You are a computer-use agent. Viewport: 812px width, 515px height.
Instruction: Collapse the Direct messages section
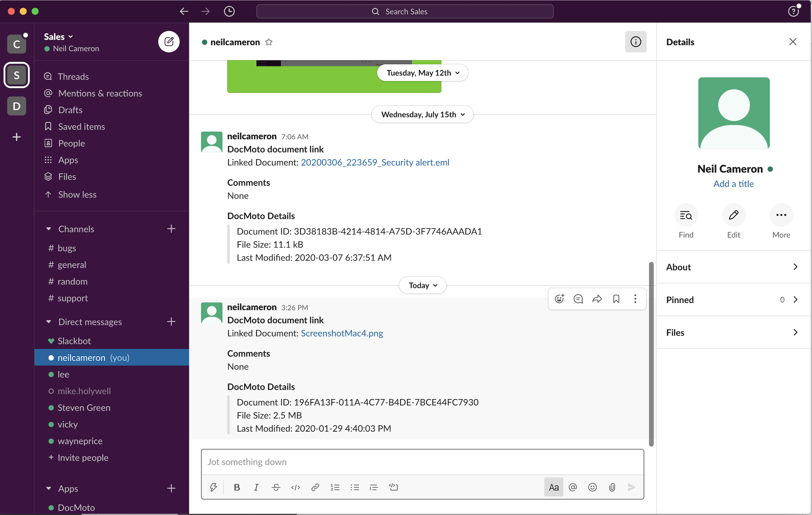(48, 322)
